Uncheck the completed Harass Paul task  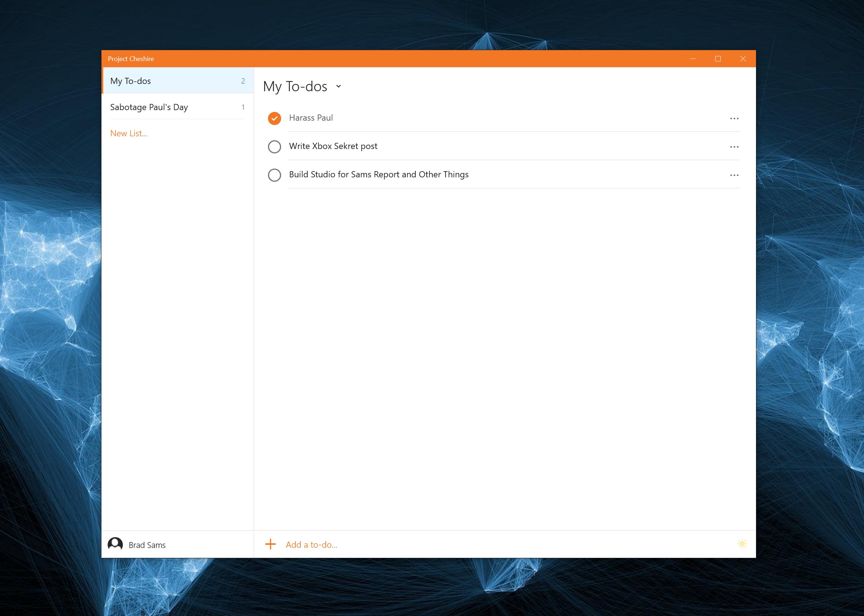click(x=274, y=118)
